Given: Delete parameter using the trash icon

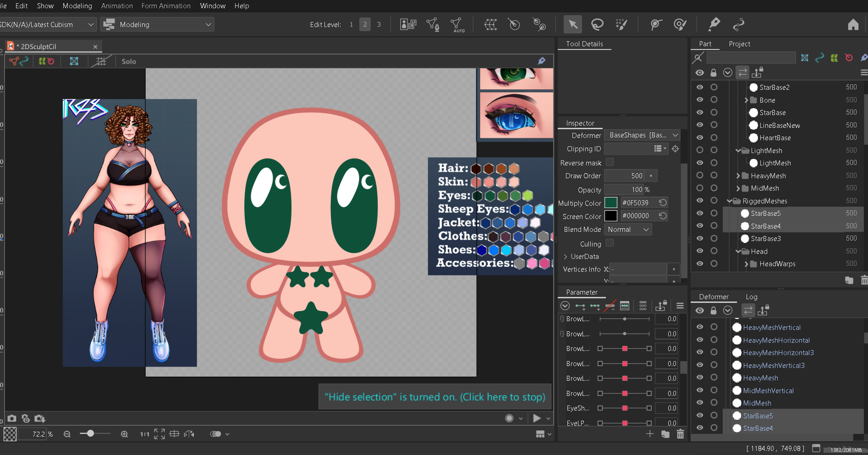Looking at the screenshot, I should pos(680,434).
